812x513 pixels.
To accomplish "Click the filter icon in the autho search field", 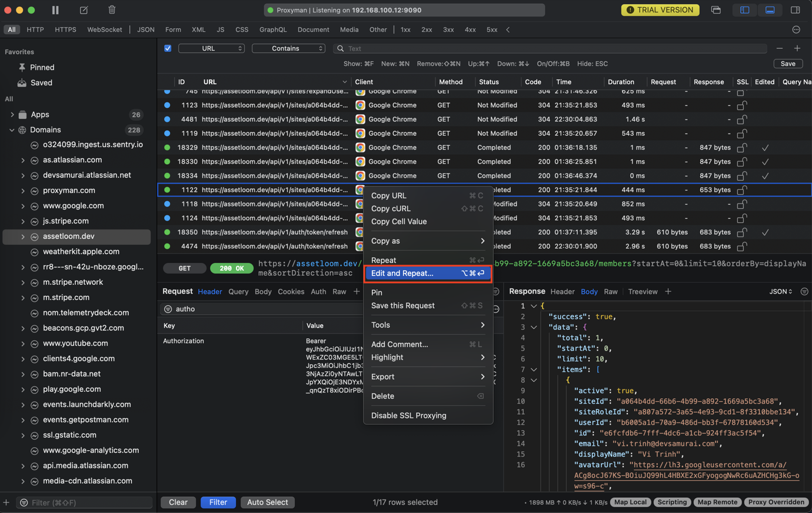I will coord(168,309).
